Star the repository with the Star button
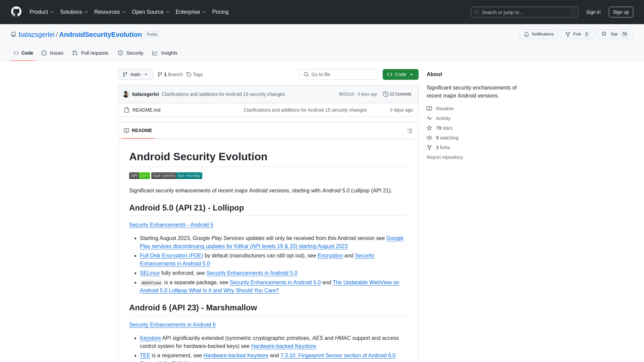This screenshot has height=362, width=644. click(x=615, y=34)
